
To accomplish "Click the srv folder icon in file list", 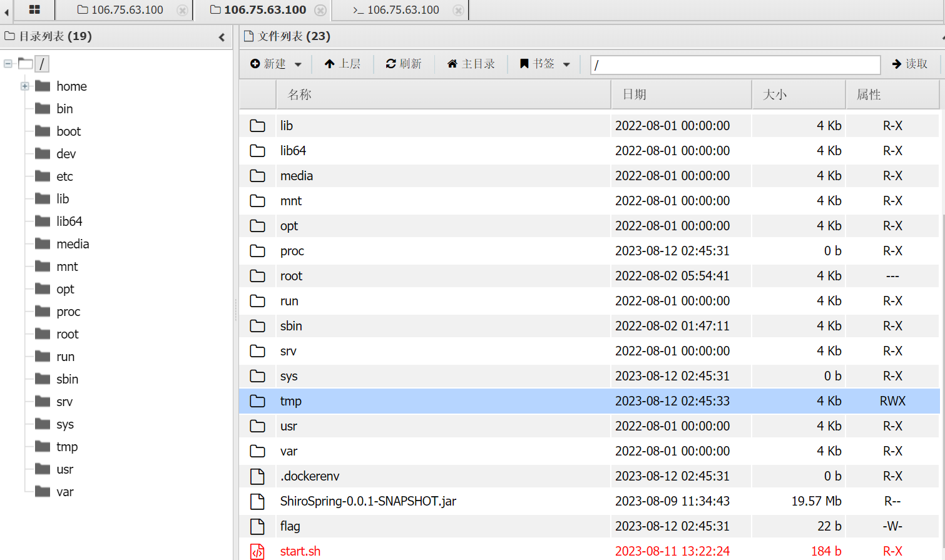I will pyautogui.click(x=257, y=351).
